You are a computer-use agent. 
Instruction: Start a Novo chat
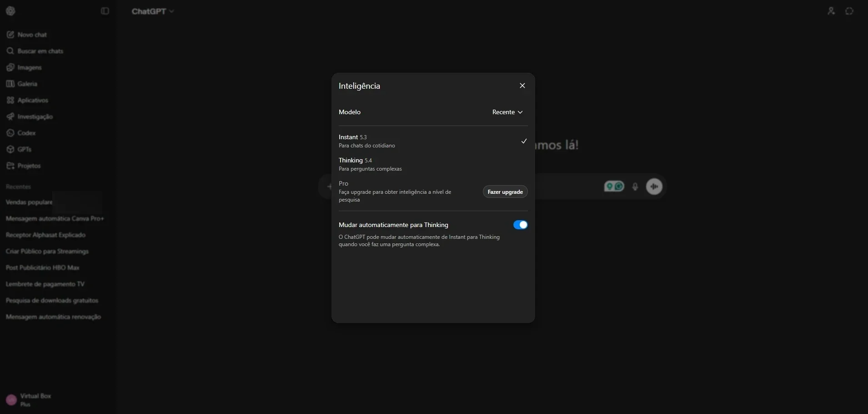[x=26, y=35]
